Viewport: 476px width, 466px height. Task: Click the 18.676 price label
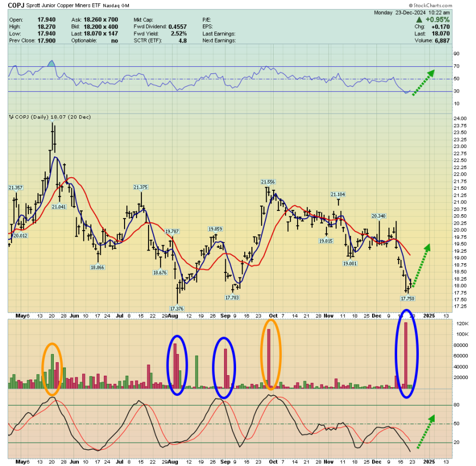tap(160, 273)
